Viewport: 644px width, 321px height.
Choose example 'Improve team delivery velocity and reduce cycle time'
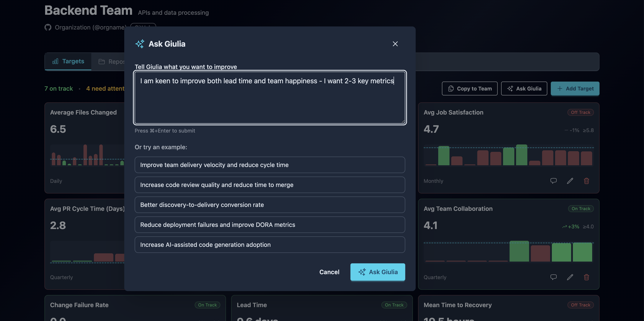[x=270, y=164]
